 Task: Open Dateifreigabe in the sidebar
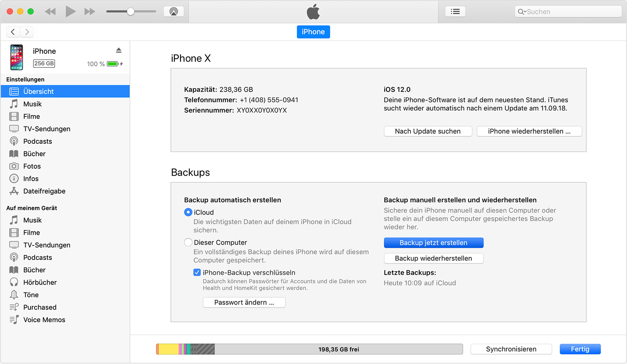pyautogui.click(x=44, y=191)
